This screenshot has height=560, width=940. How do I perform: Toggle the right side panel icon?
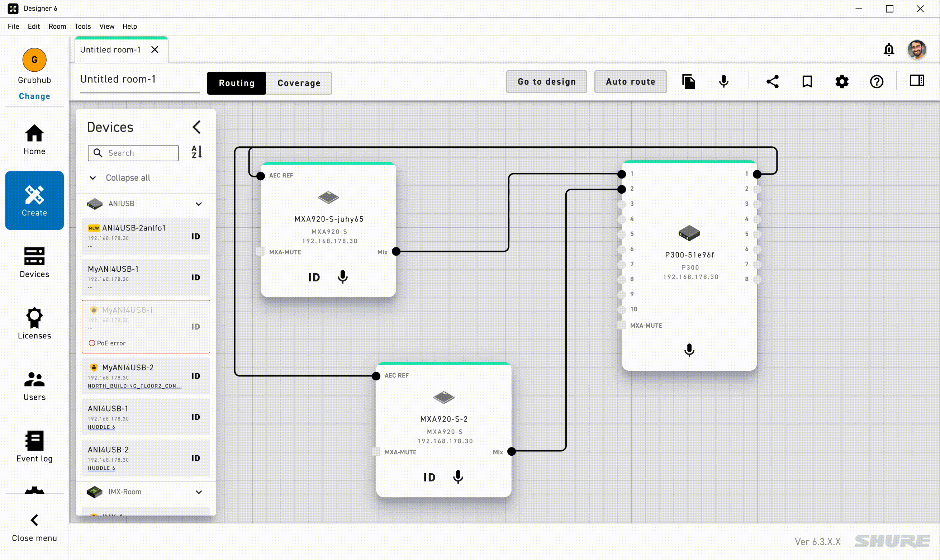[917, 81]
